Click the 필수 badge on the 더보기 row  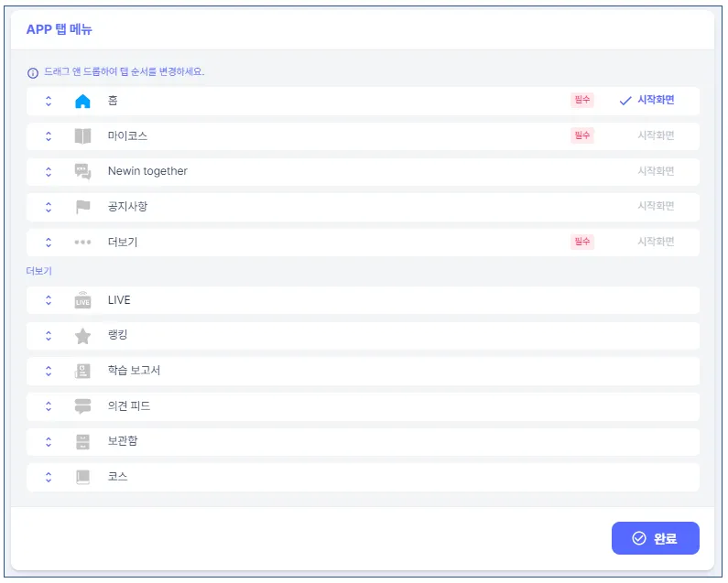(582, 242)
